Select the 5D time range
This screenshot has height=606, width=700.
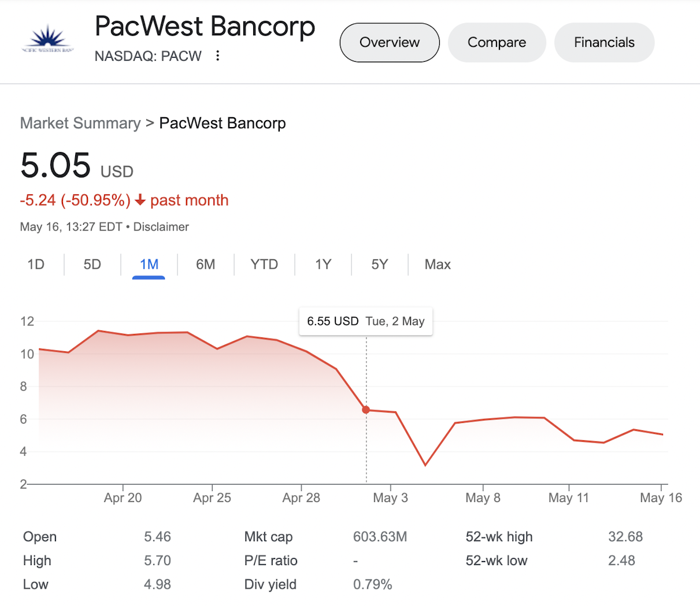click(92, 265)
